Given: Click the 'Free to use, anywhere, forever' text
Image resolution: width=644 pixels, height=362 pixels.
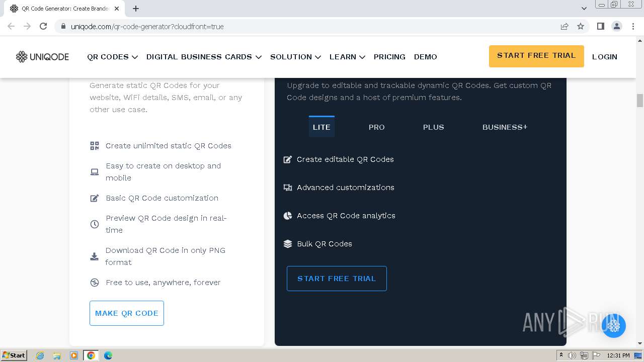Looking at the screenshot, I should click(163, 283).
